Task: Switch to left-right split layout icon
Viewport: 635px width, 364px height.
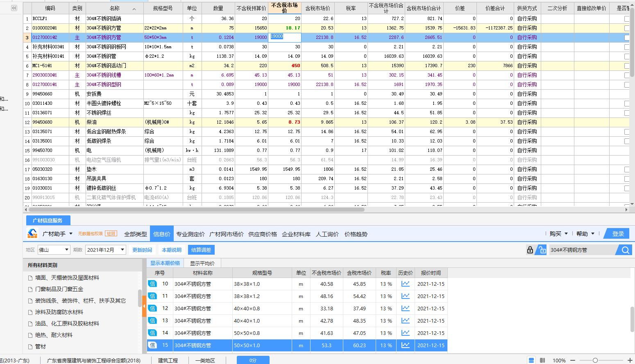Action: [x=542, y=360]
